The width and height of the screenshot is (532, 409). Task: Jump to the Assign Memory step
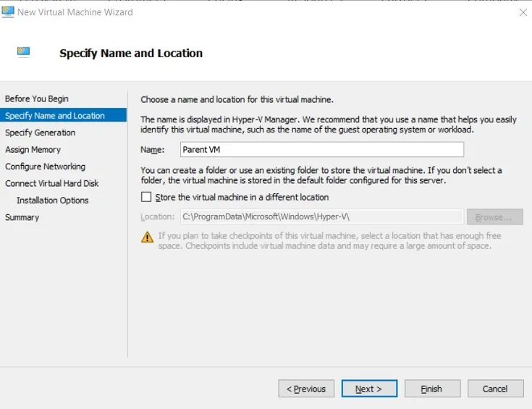click(x=33, y=150)
